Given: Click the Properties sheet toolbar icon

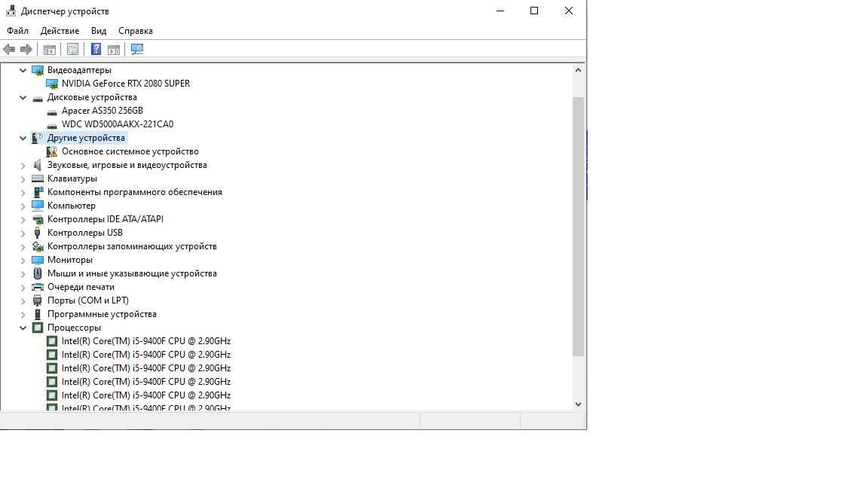Looking at the screenshot, I should click(72, 49).
